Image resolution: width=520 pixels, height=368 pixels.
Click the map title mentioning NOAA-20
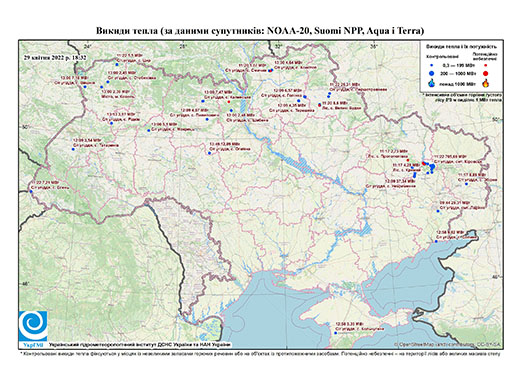[x=260, y=31]
